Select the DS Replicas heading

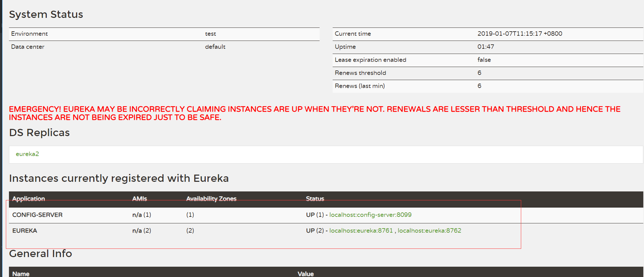pyautogui.click(x=39, y=133)
